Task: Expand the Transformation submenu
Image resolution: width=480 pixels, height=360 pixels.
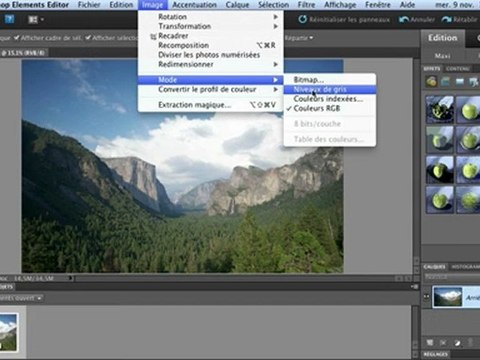Action: point(210,26)
